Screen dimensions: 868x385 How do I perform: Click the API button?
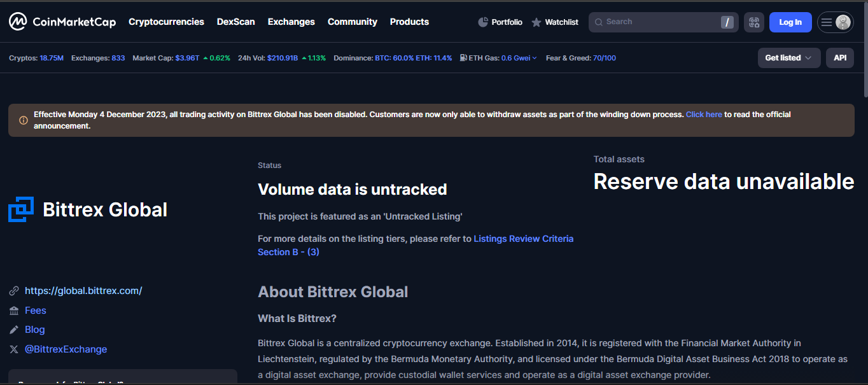(x=840, y=58)
